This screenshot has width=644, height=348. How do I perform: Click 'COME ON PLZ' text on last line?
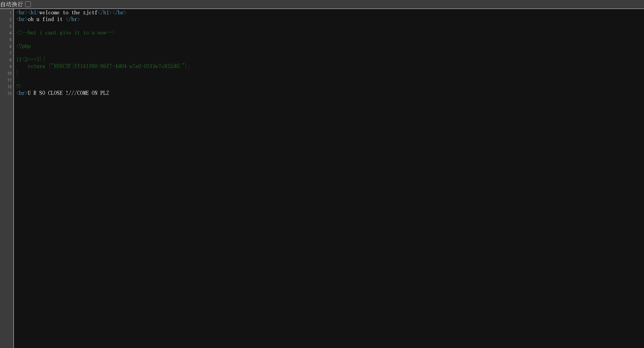93,93
